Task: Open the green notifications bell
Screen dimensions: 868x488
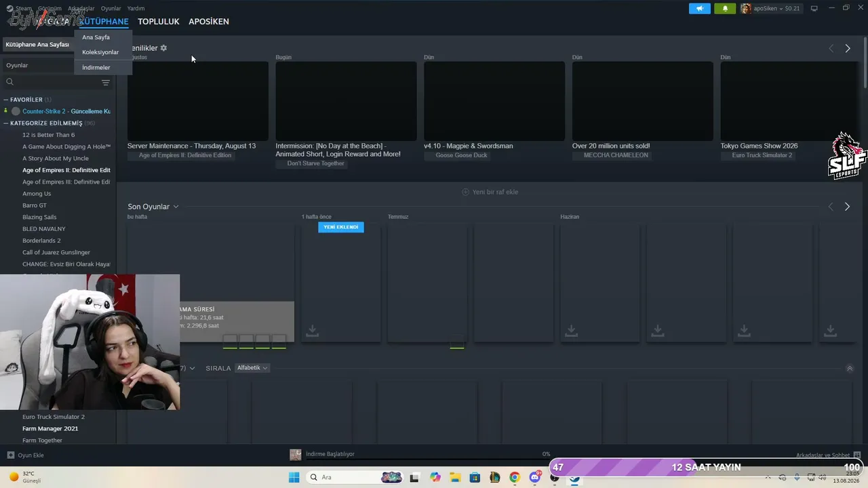Action: (x=725, y=8)
